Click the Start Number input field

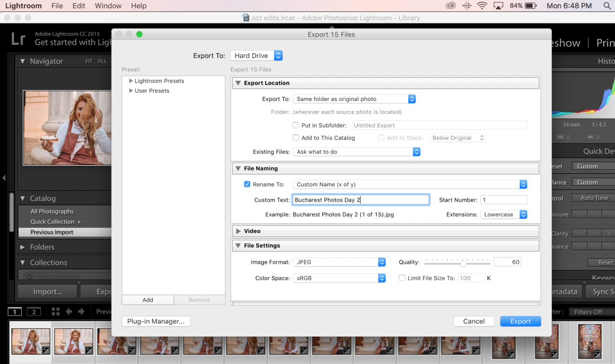(x=504, y=200)
